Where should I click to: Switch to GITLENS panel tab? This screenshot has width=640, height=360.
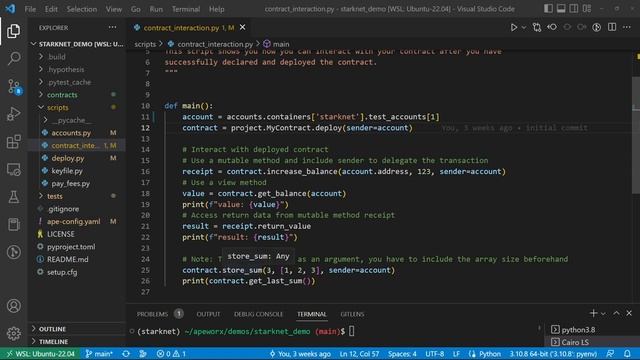click(352, 314)
